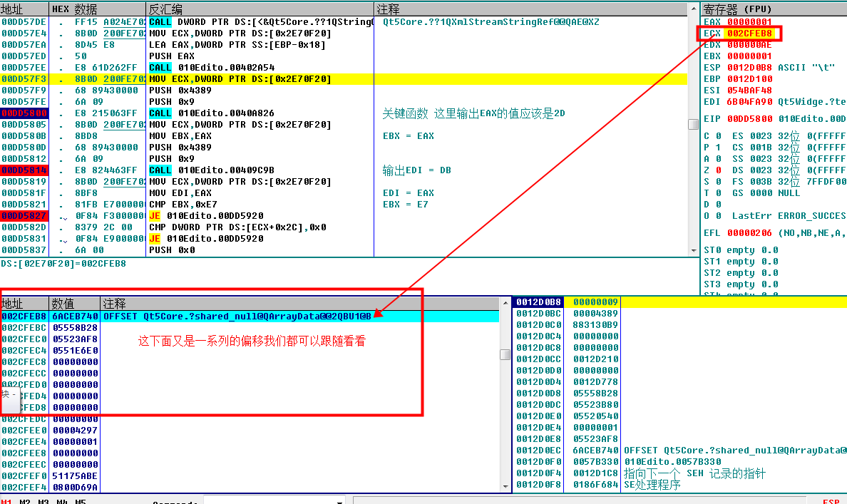Image resolution: width=847 pixels, height=504 pixels.
Task: Select stack comment 010Edito.0057B330
Action: coord(672,462)
